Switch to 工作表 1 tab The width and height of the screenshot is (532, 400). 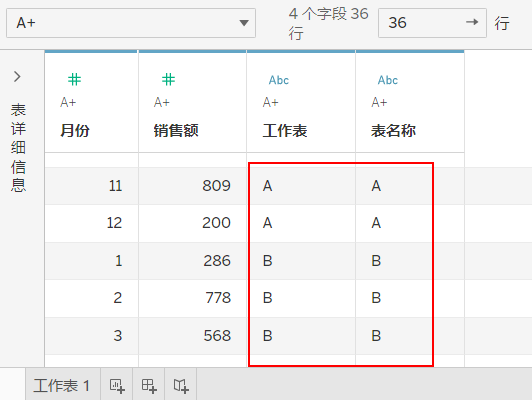click(62, 386)
